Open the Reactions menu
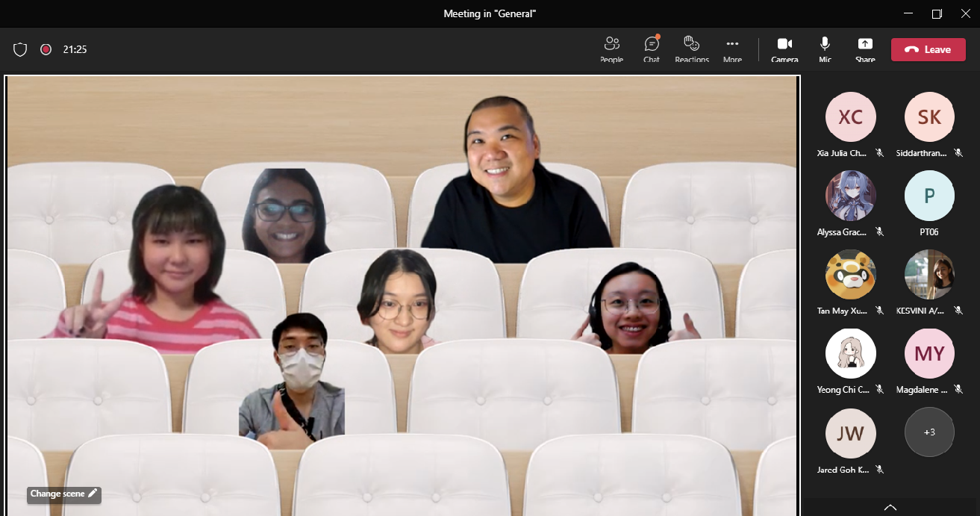 (692, 49)
